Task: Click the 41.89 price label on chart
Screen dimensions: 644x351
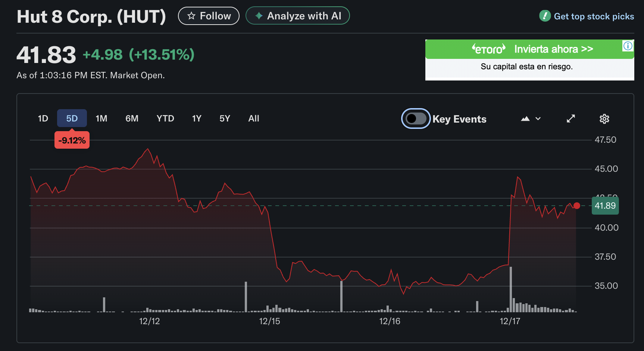Action: coord(605,206)
